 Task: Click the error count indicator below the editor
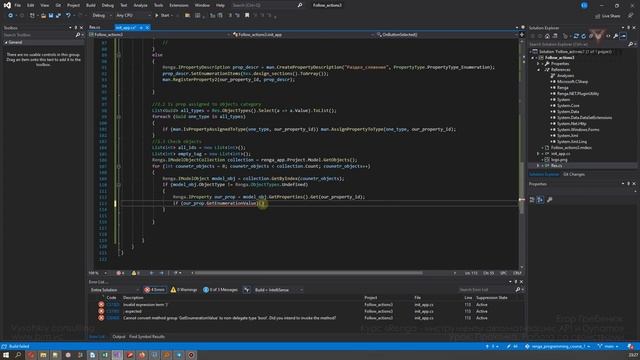coord(120,273)
